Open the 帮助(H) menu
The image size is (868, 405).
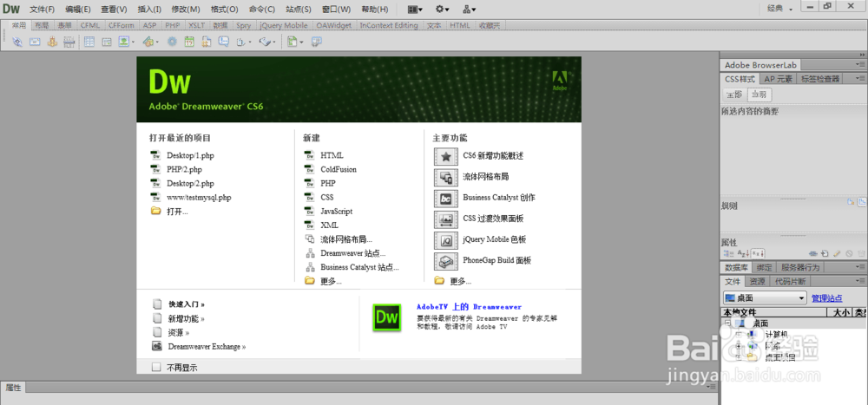point(374,10)
